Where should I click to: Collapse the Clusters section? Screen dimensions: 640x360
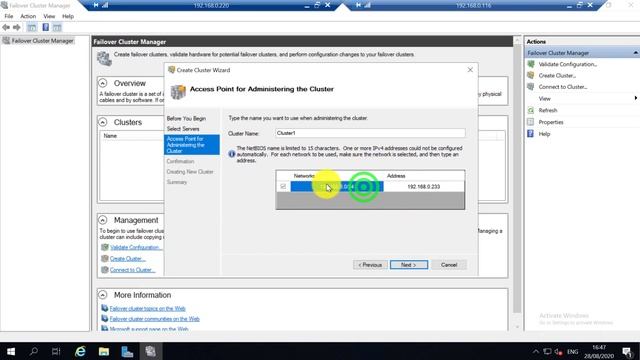pos(103,122)
